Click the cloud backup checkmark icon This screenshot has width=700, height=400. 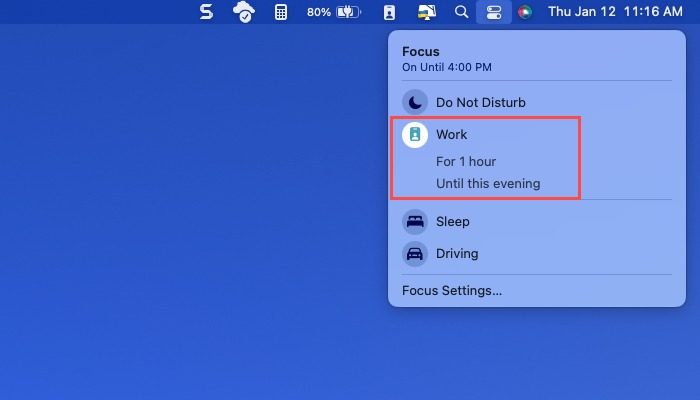coord(244,12)
